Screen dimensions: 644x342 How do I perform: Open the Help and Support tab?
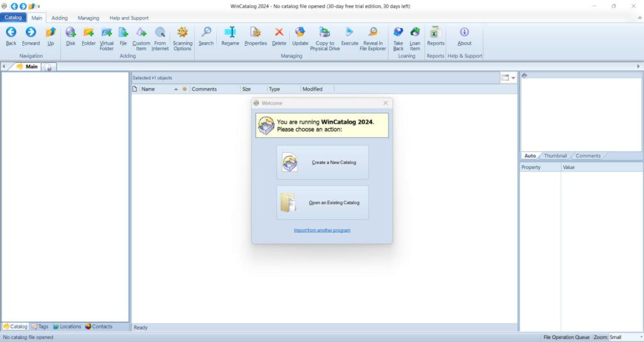click(129, 18)
